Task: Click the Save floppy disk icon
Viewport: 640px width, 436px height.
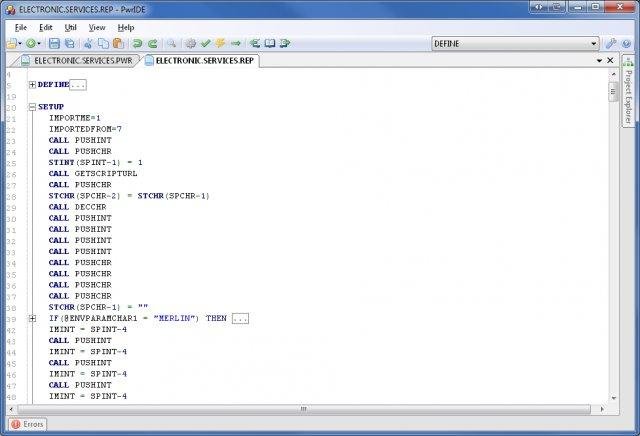Action: [x=54, y=43]
